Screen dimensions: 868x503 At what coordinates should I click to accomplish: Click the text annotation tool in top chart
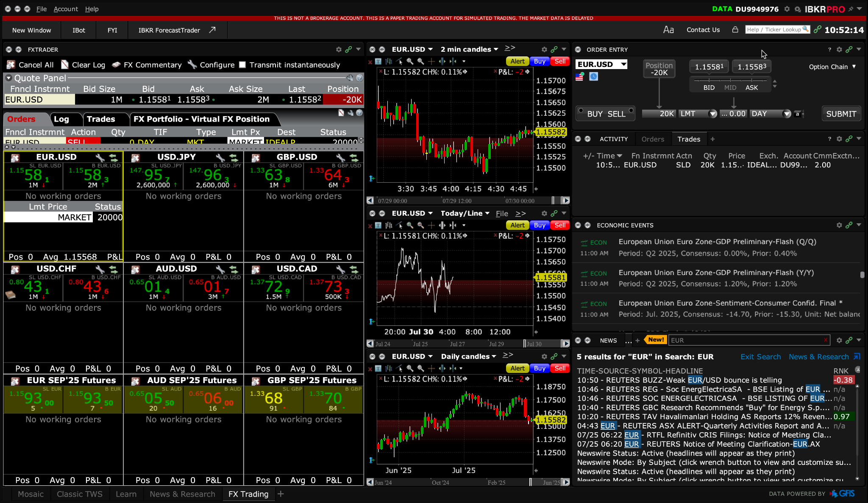pyautogui.click(x=378, y=61)
